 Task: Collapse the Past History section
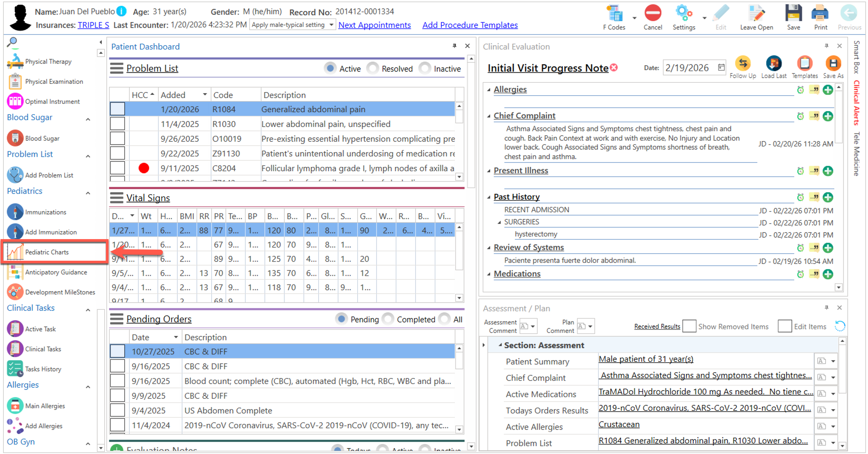489,197
